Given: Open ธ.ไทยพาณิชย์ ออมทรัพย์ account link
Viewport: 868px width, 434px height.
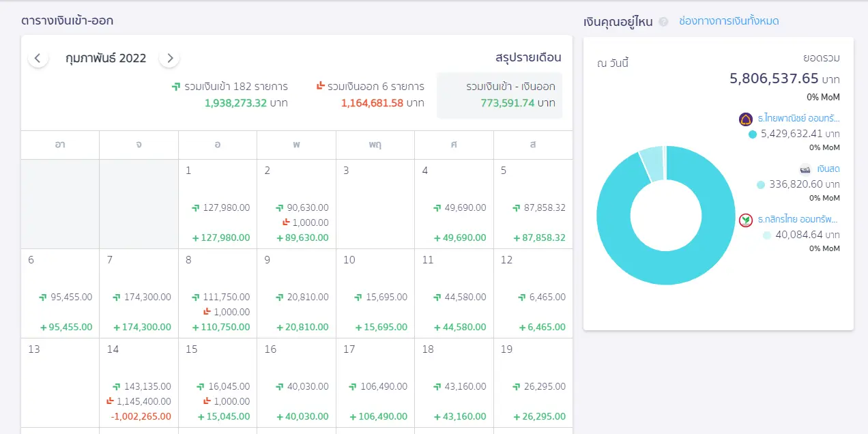Looking at the screenshot, I should [x=798, y=119].
